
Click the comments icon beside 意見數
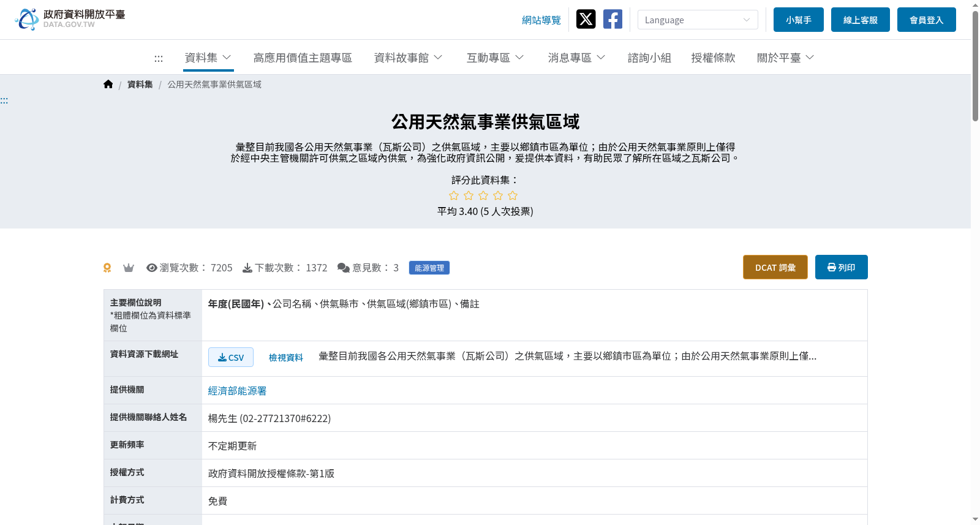(344, 268)
